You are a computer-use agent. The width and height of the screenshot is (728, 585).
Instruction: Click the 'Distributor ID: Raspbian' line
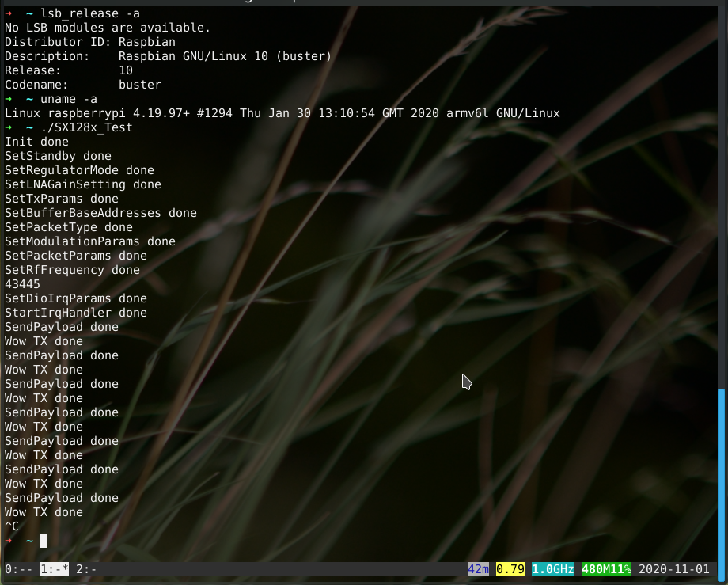pos(90,42)
